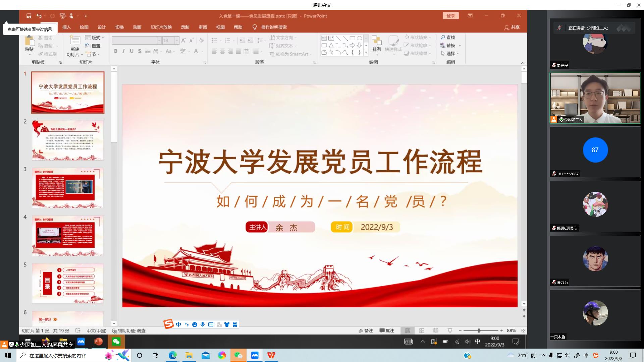Open the 幻灯片放映 ribbon tab
This screenshot has height=362, width=644.
click(161, 27)
